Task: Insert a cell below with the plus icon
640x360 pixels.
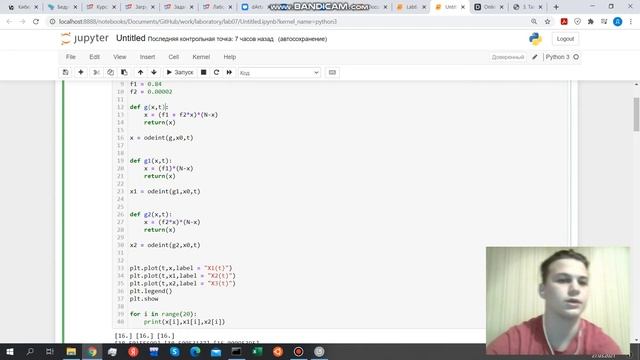Action: tap(81, 72)
